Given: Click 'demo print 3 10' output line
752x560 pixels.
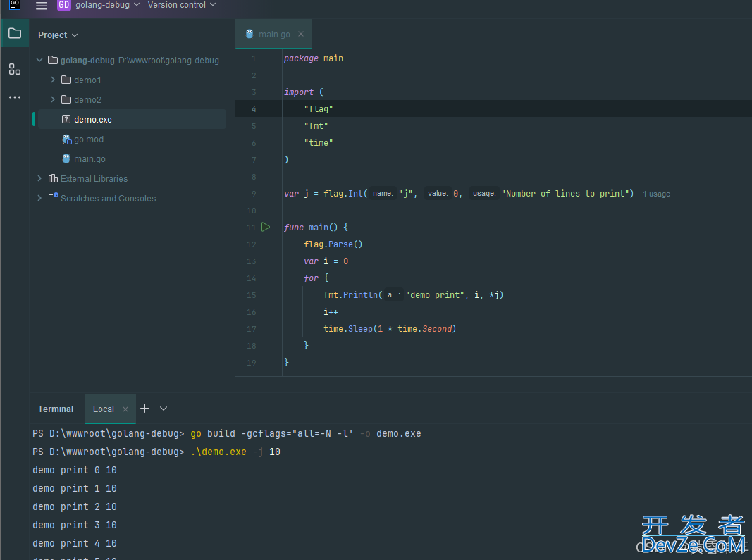Looking at the screenshot, I should [75, 525].
